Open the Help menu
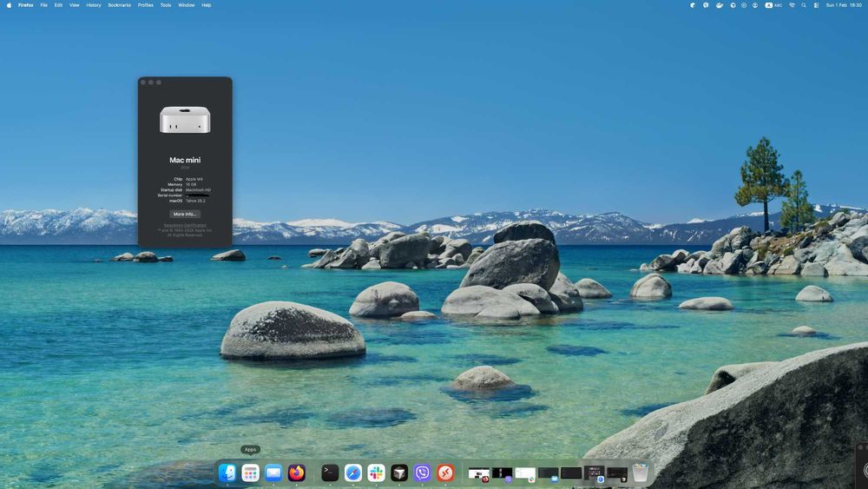 [207, 5]
